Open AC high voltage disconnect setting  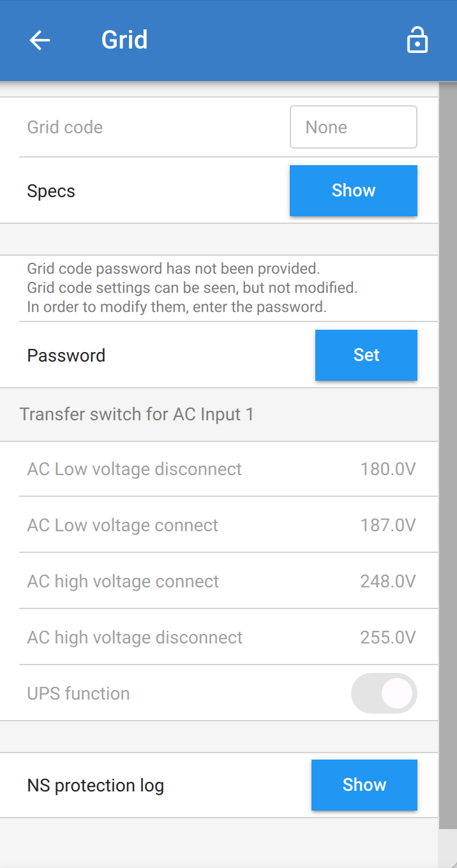tap(135, 638)
